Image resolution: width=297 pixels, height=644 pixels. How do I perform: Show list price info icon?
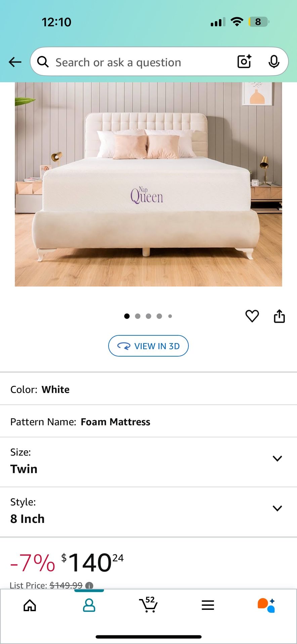coord(89,586)
